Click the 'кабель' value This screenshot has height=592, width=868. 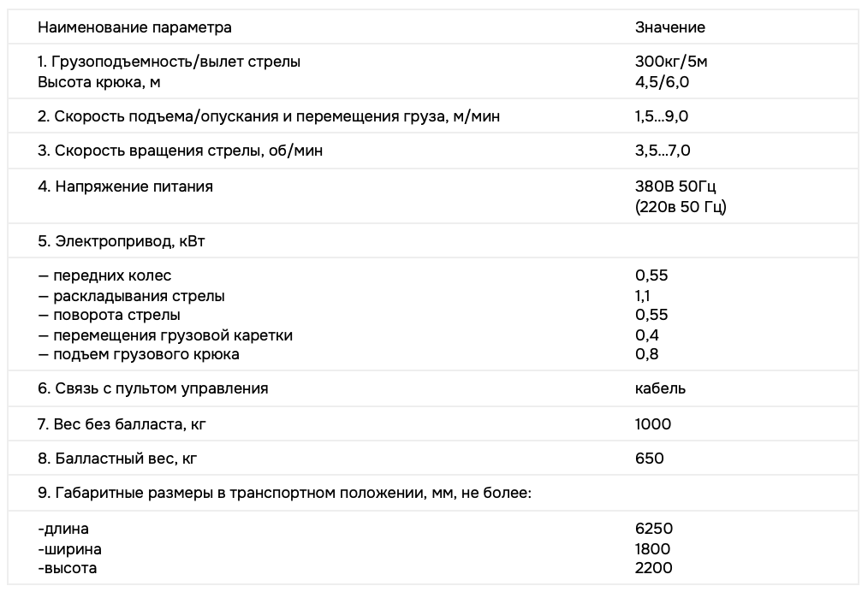660,388
